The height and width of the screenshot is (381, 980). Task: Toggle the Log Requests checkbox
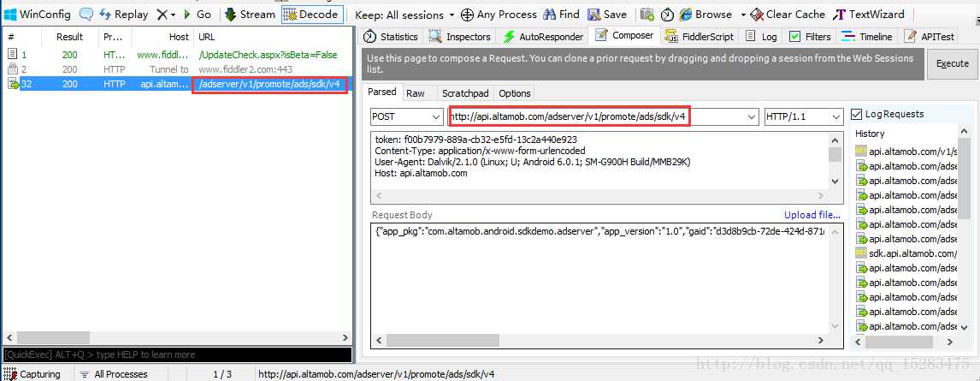(857, 114)
